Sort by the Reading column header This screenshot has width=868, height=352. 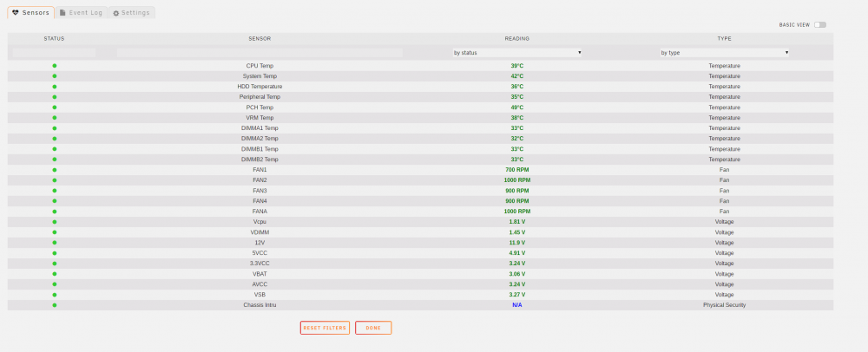pyautogui.click(x=517, y=39)
